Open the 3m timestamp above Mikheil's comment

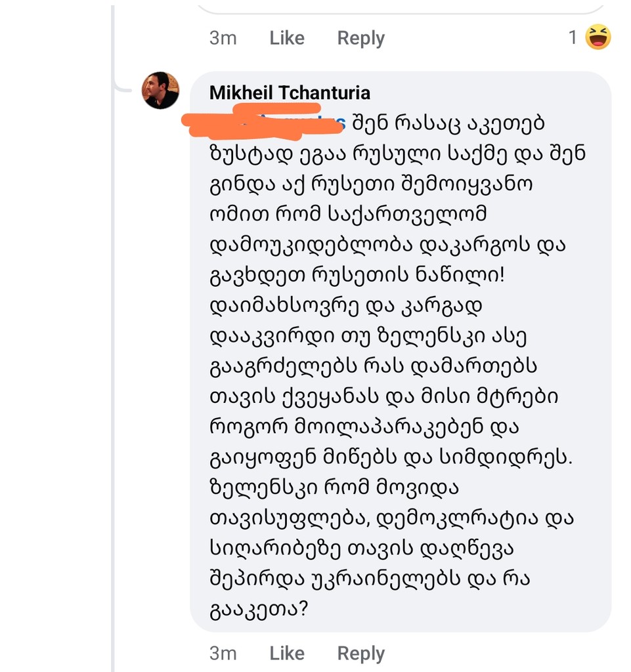[223, 38]
